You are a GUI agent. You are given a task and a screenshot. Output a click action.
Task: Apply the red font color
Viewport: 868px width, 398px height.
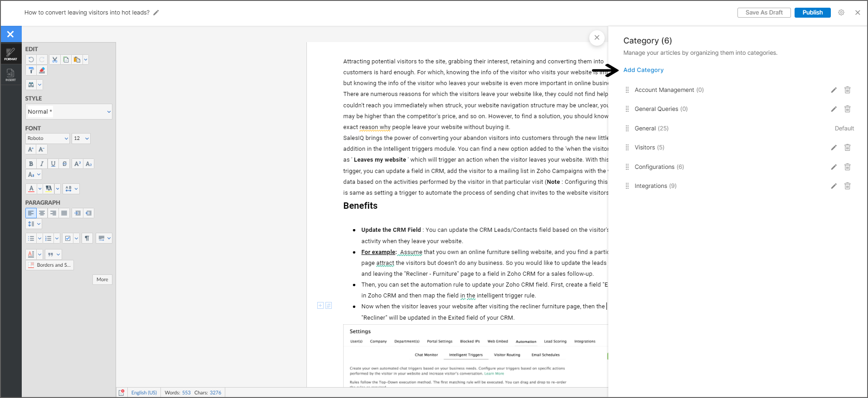coord(31,189)
